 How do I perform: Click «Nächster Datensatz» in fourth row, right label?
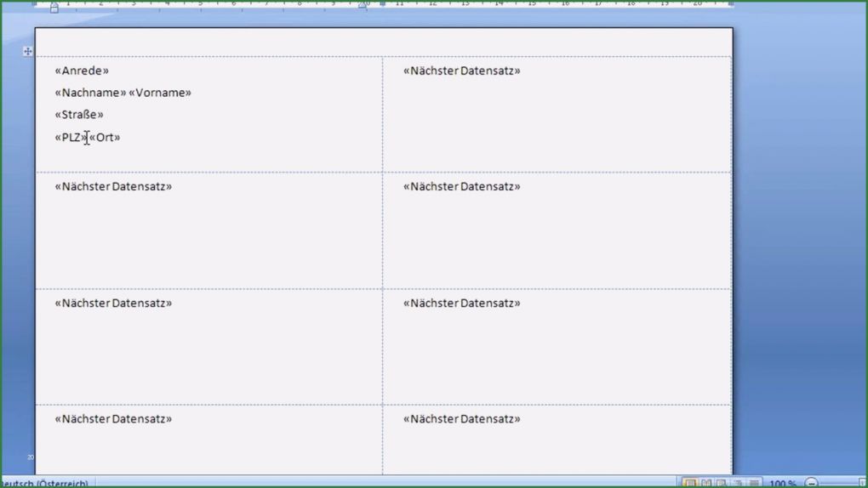pyautogui.click(x=462, y=419)
